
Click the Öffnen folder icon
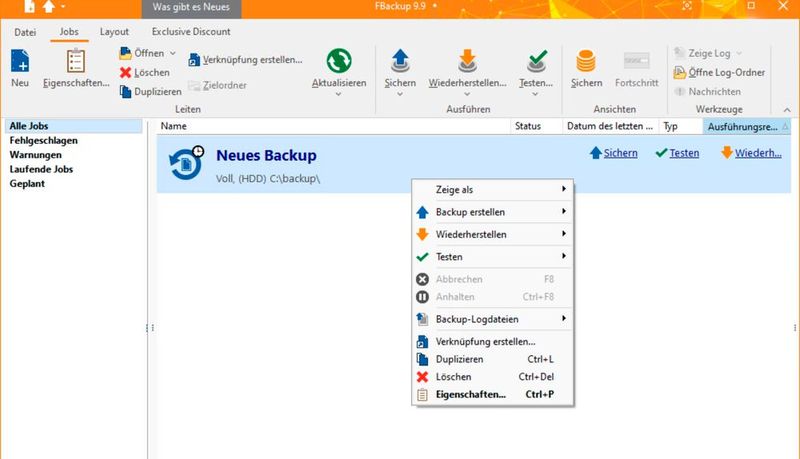click(x=126, y=53)
